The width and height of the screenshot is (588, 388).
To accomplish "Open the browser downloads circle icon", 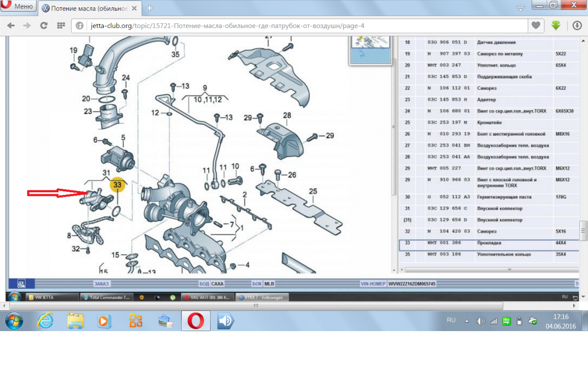I will tap(575, 26).
